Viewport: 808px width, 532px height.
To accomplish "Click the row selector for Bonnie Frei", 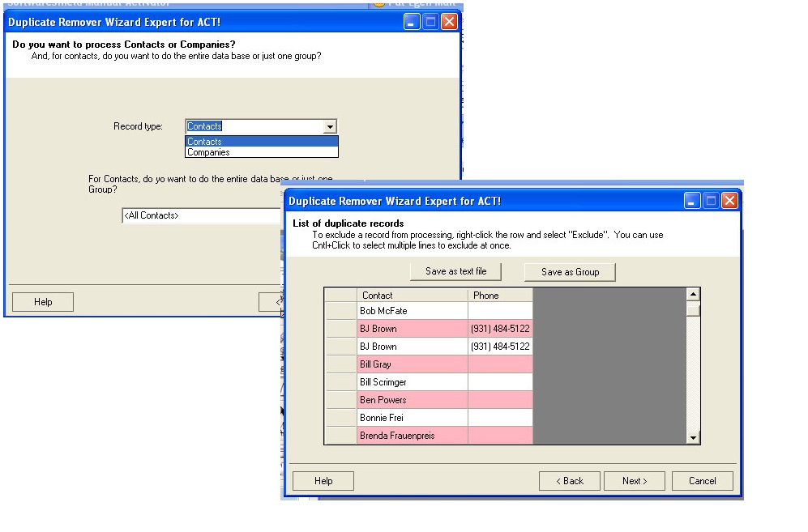I will [341, 418].
